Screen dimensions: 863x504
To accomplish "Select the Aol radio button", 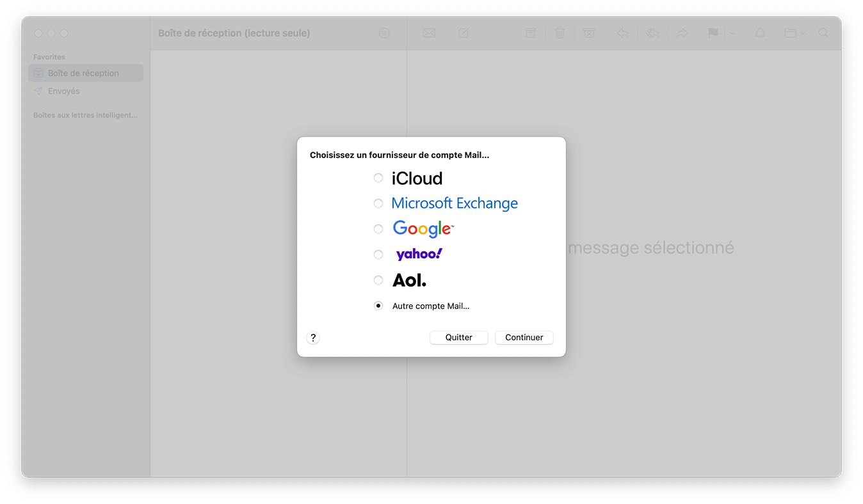I will pos(378,280).
